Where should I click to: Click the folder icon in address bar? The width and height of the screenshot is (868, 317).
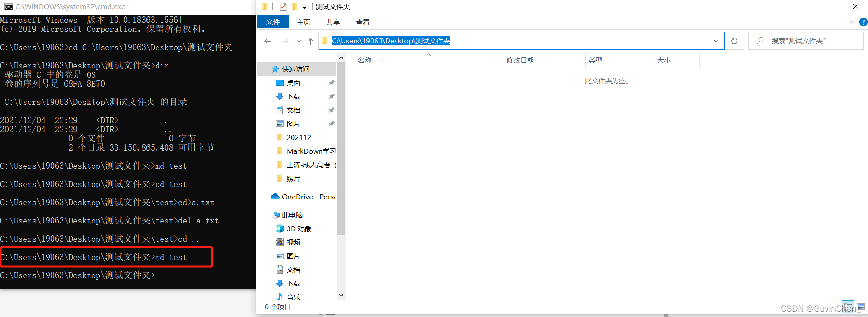tap(324, 41)
